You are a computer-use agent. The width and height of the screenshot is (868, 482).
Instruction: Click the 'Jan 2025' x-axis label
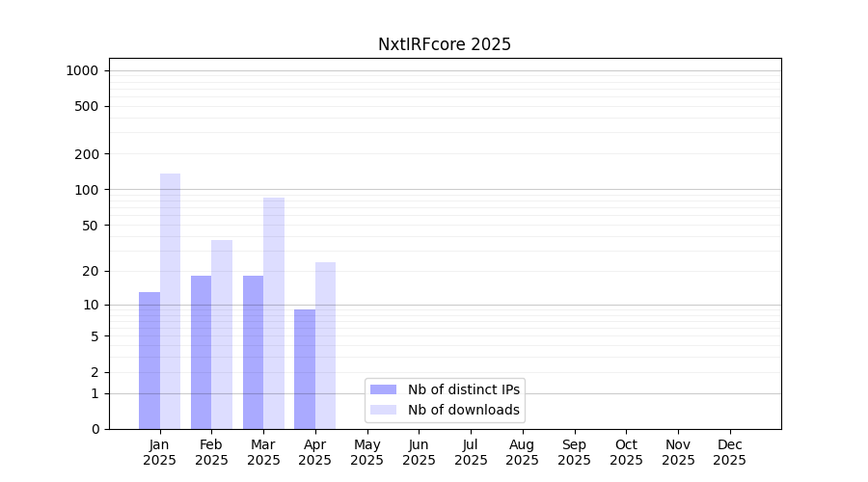160,452
